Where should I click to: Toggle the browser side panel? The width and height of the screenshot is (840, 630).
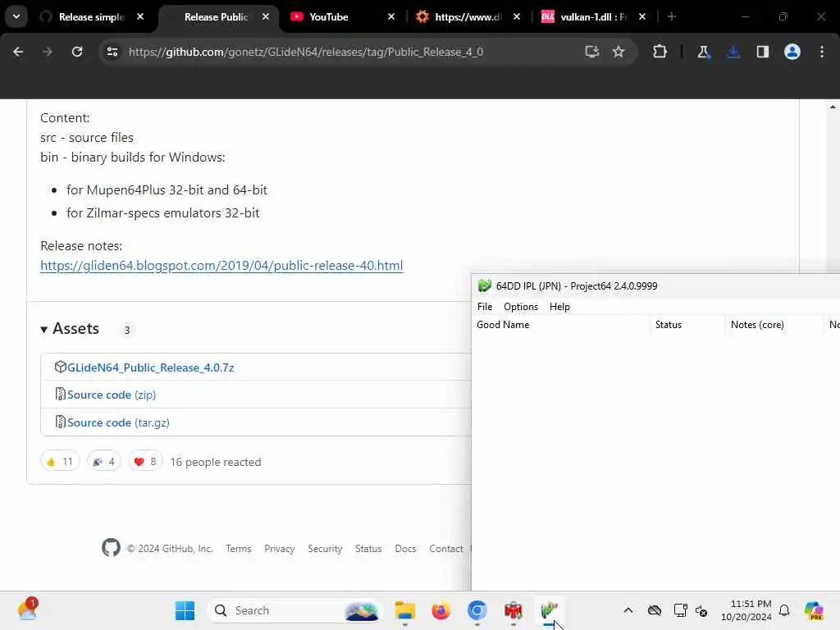click(763, 52)
